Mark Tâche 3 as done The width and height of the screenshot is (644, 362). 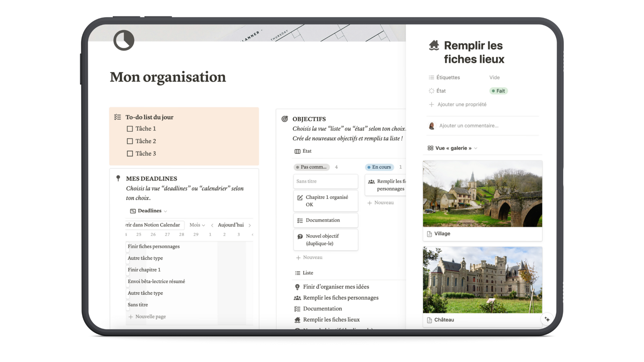[x=130, y=154]
